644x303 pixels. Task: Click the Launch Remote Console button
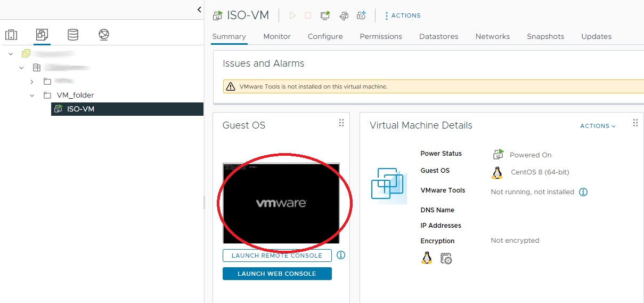[277, 256]
